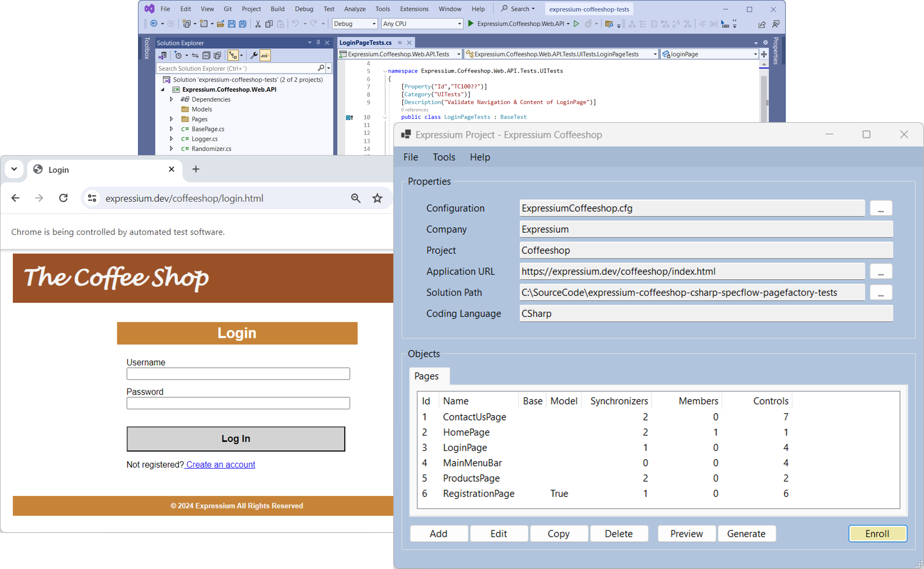Click Open File folder icon in toolbar

pyautogui.click(x=221, y=24)
